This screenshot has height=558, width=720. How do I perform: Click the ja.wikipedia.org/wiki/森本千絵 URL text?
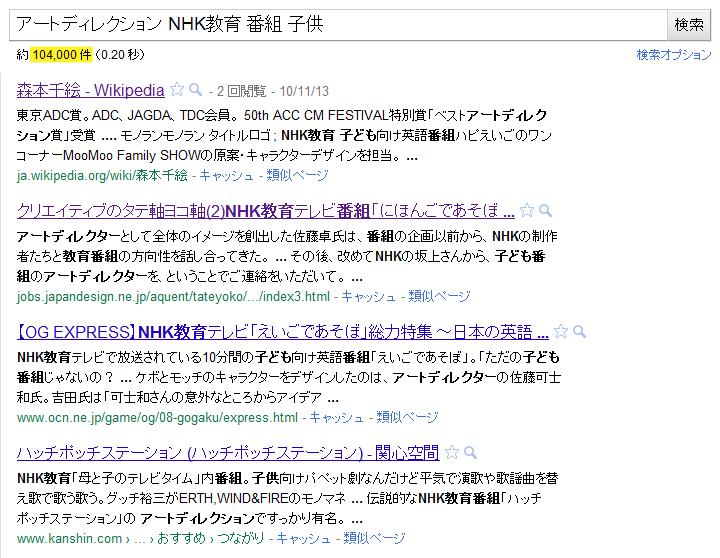click(102, 175)
